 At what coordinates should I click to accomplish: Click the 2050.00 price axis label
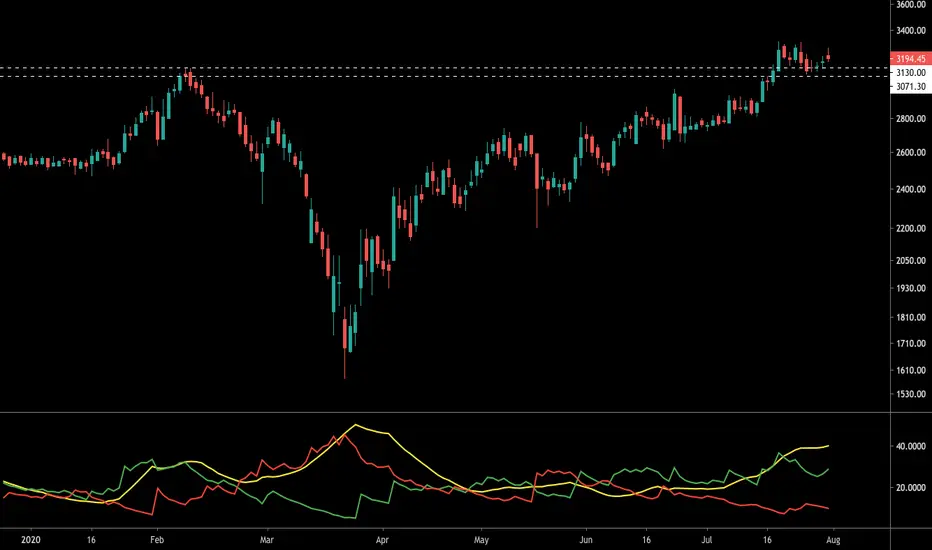click(911, 260)
